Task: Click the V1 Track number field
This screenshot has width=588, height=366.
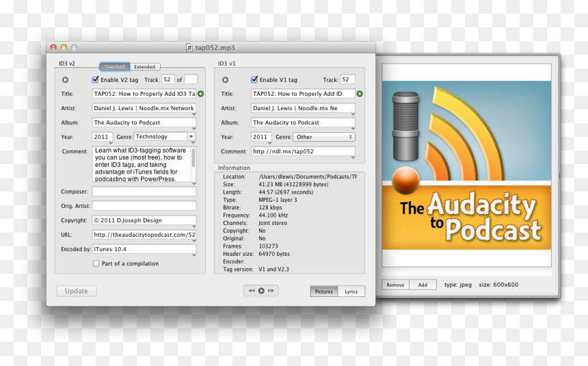Action: [x=347, y=79]
